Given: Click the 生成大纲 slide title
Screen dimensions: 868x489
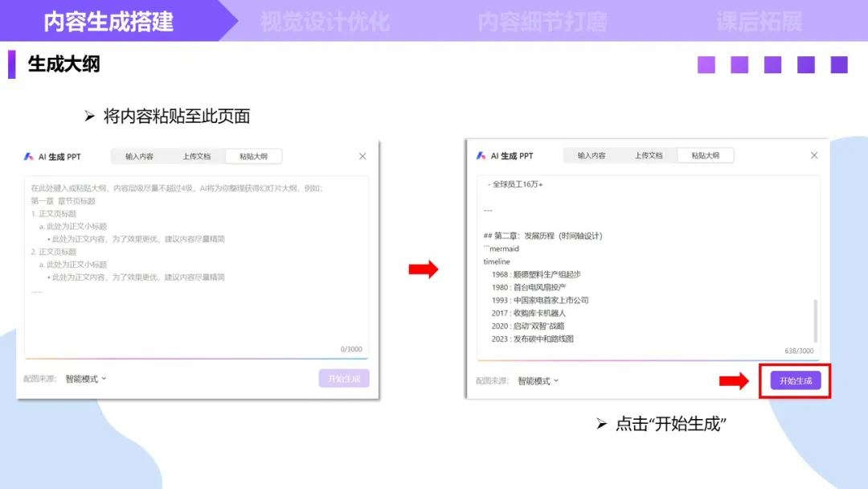Looking at the screenshot, I should click(63, 64).
